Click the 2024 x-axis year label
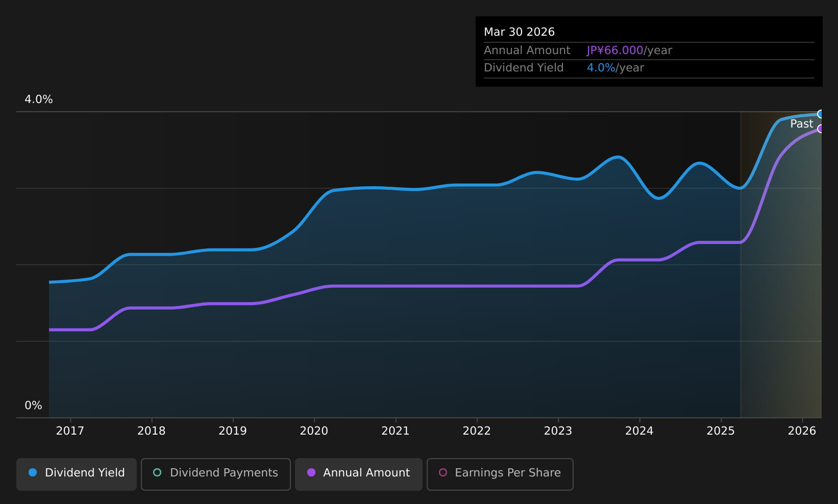 pos(639,431)
